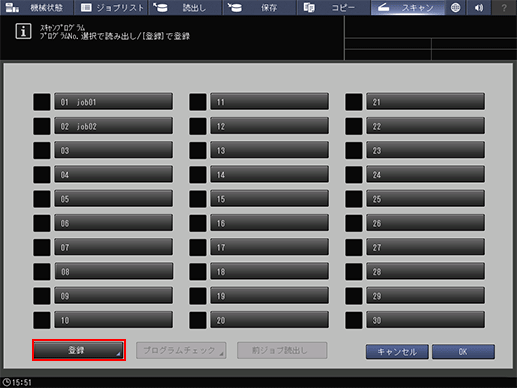Select program slot 18
This screenshot has height=388, width=517.
point(270,271)
